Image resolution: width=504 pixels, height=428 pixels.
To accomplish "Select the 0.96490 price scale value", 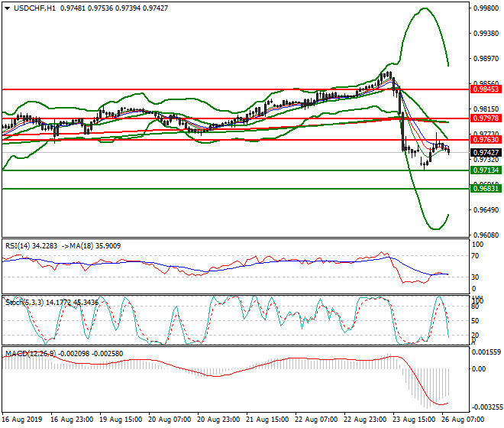I will point(486,210).
